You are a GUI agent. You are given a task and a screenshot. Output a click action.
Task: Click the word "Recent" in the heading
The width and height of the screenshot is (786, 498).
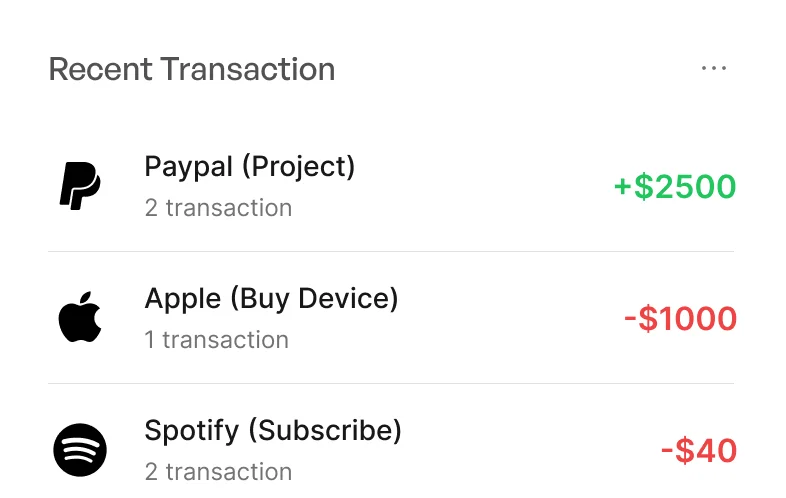tap(101, 69)
